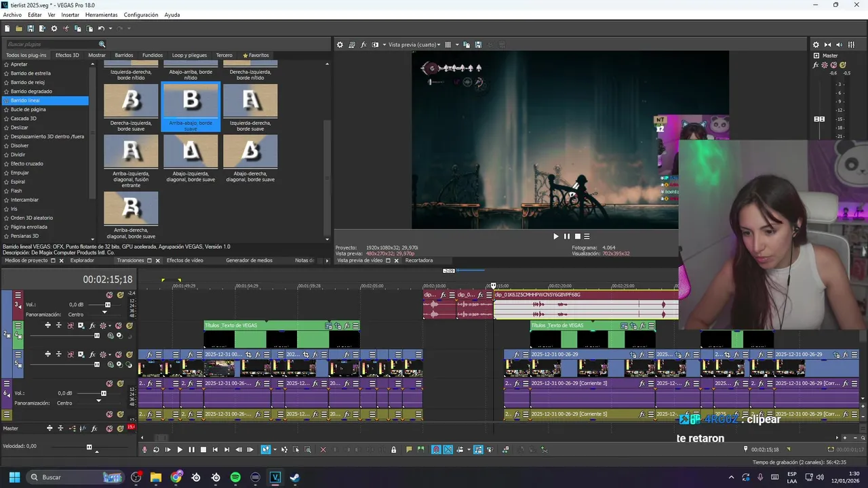Enable snapping magnet icon

pos(436,449)
